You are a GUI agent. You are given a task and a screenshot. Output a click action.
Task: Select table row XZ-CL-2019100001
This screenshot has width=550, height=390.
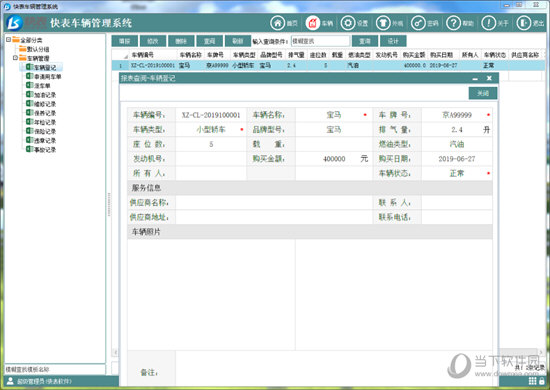pyautogui.click(x=328, y=65)
